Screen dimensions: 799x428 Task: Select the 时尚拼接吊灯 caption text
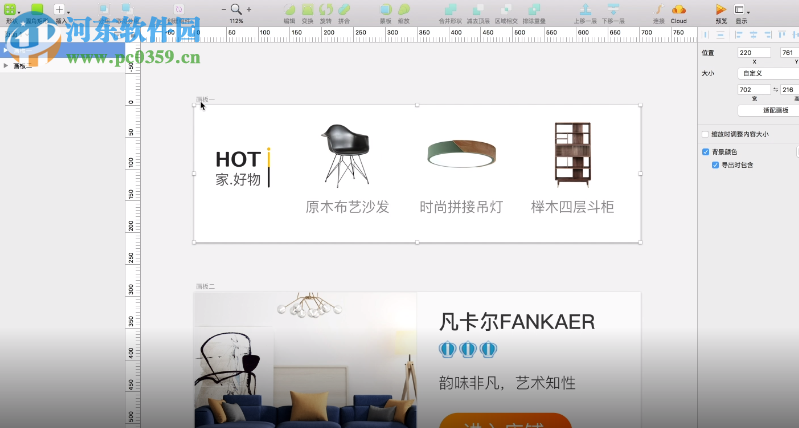click(461, 207)
